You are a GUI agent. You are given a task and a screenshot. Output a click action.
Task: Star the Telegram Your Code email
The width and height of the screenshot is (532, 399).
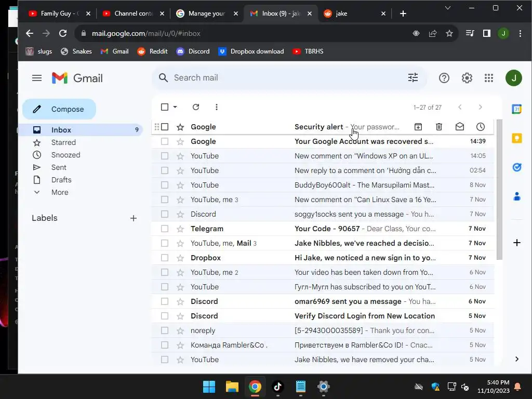(180, 229)
